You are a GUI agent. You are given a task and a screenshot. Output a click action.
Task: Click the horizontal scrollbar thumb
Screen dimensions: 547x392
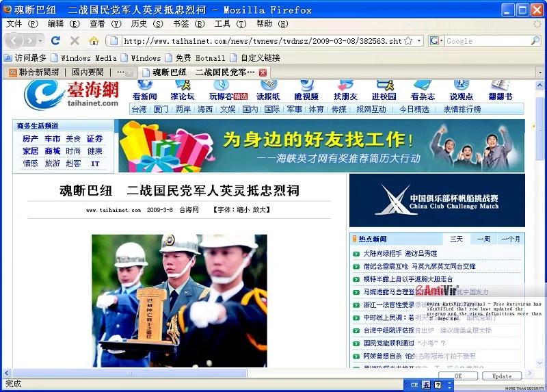[x=130, y=373]
